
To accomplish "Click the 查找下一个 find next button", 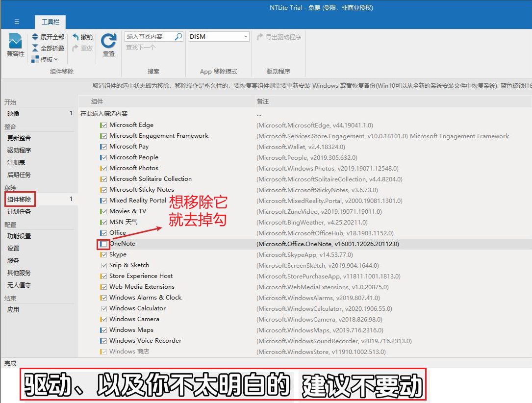I will click(x=141, y=48).
